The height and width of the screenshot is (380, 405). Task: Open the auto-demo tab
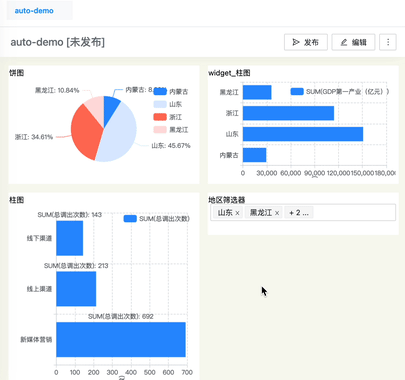pyautogui.click(x=39, y=11)
